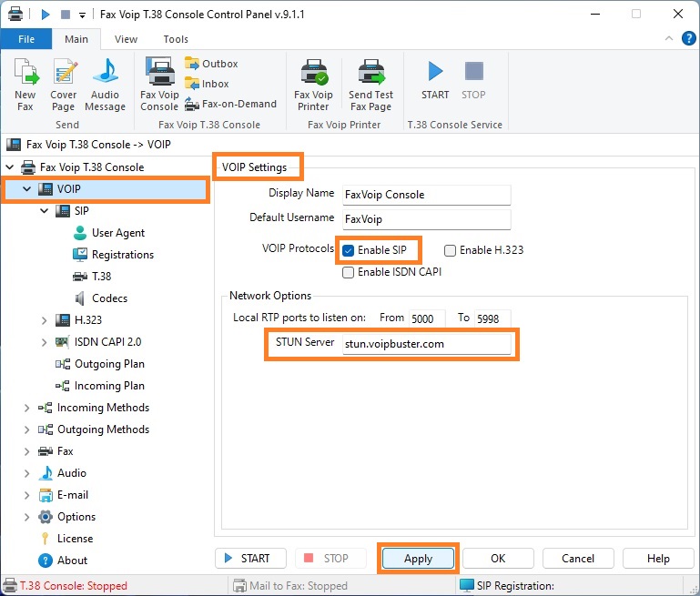Switch to the View ribbon tab
Image resolution: width=700 pixels, height=596 pixels.
click(126, 39)
